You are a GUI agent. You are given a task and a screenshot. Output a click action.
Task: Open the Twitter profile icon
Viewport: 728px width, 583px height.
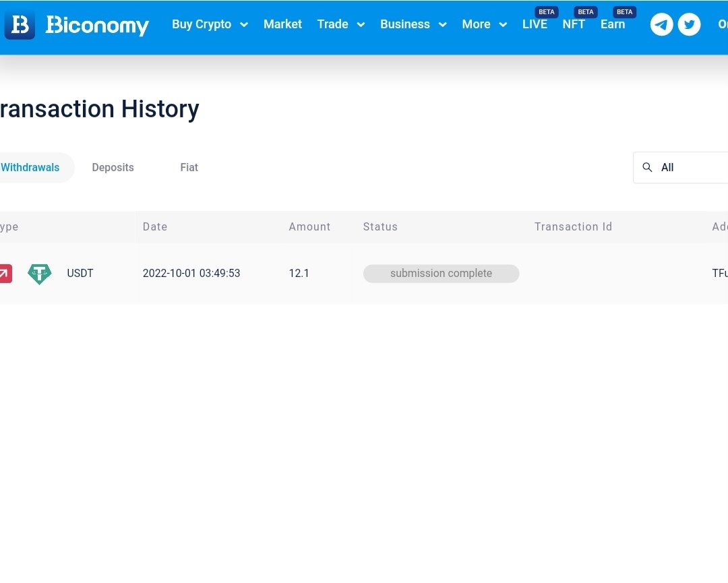(689, 25)
